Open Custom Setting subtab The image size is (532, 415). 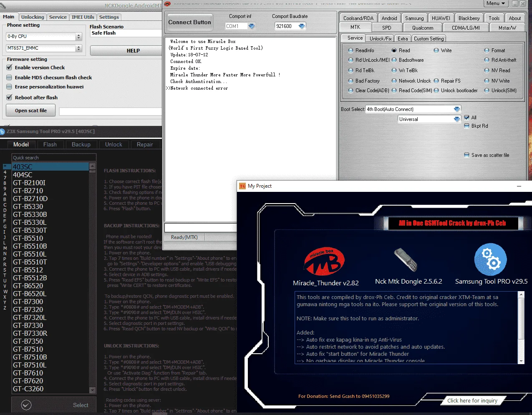click(429, 38)
